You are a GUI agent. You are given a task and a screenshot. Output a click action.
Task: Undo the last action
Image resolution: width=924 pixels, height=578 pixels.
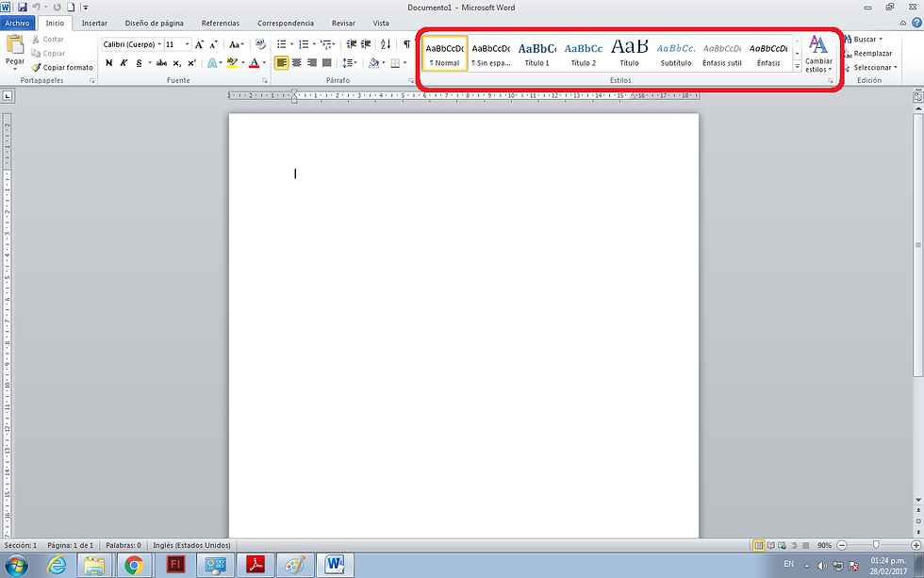pyautogui.click(x=36, y=8)
